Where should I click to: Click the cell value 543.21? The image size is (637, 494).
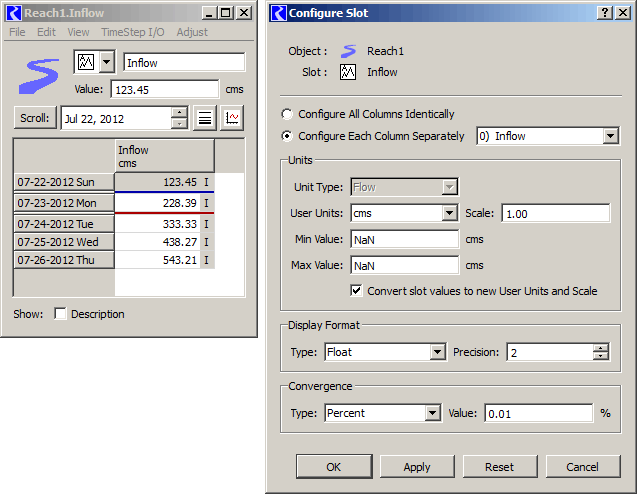click(158, 260)
